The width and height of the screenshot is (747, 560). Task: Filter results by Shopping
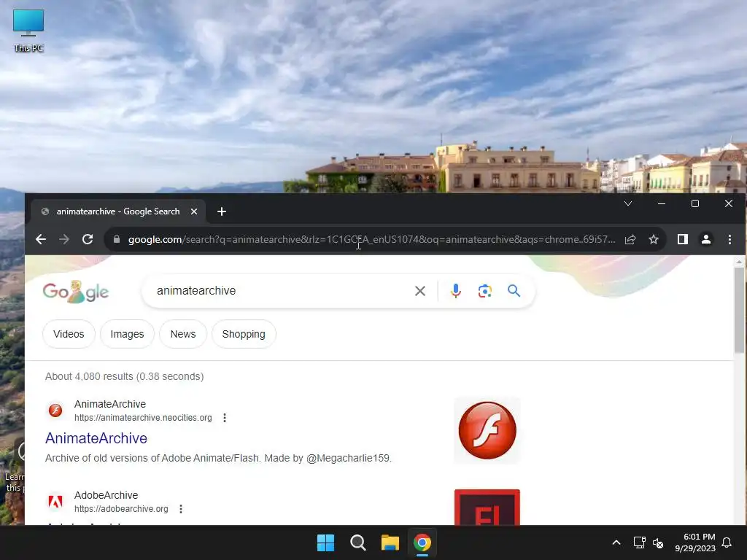pyautogui.click(x=244, y=334)
